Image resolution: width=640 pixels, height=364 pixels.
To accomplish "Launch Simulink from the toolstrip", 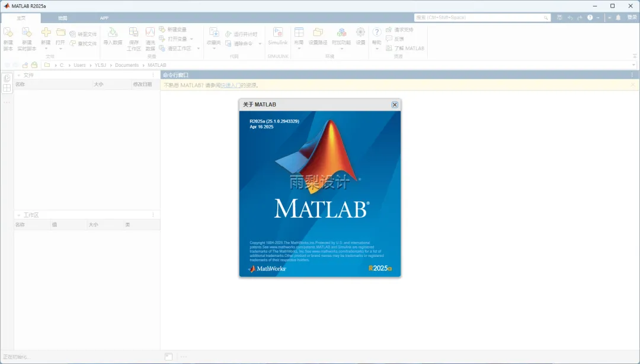I will [x=278, y=36].
